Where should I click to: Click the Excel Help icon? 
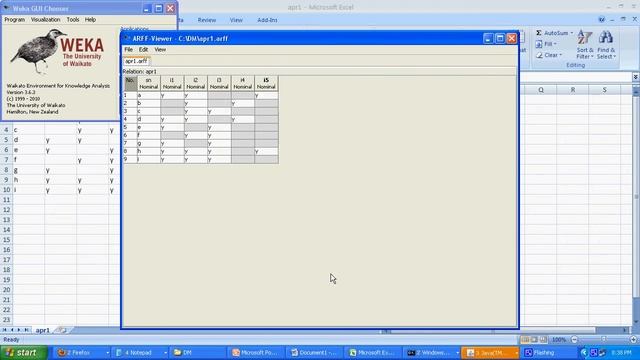point(601,19)
